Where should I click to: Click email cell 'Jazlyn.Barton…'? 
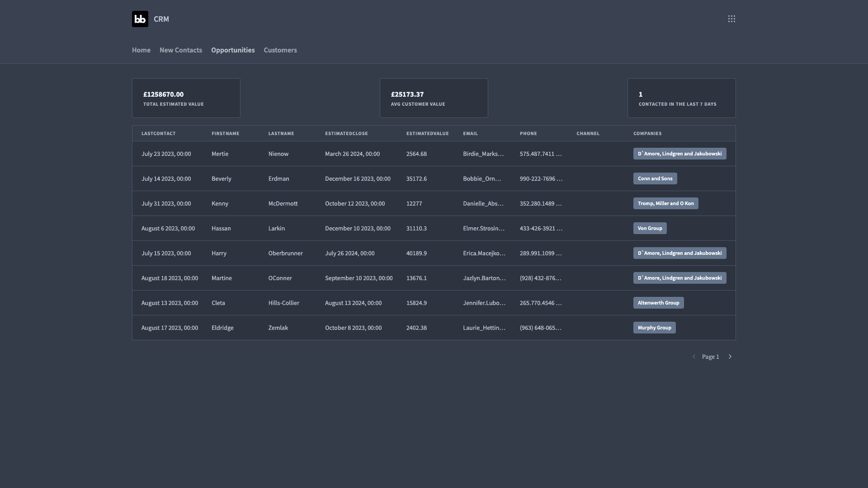click(x=484, y=278)
